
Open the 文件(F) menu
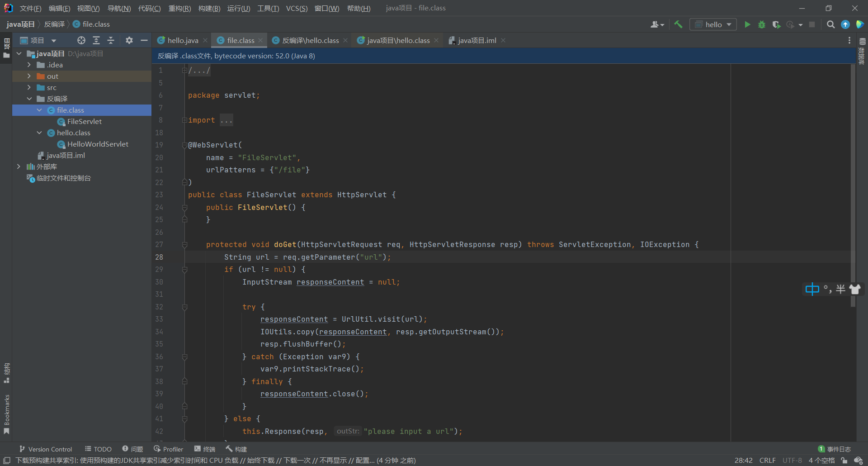pyautogui.click(x=30, y=8)
